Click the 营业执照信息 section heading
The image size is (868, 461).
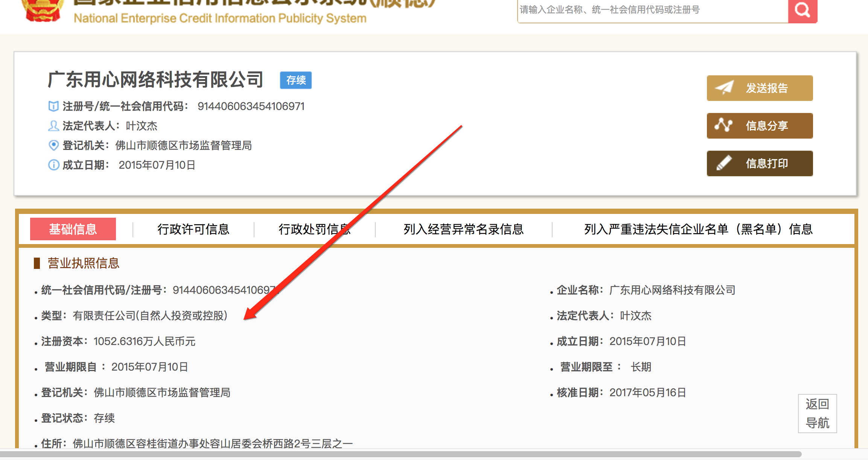84,263
